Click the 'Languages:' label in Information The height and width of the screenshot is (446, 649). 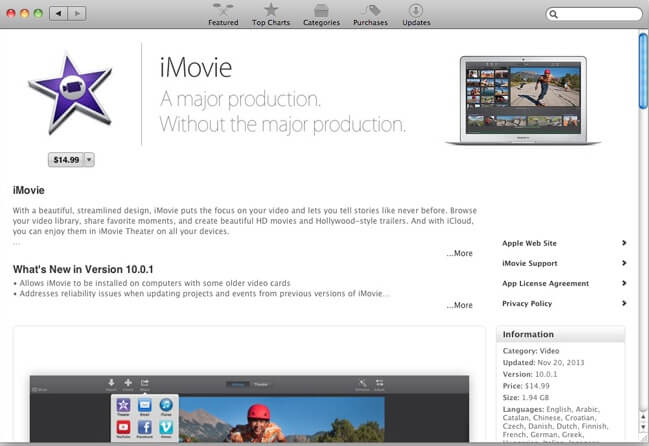(523, 409)
